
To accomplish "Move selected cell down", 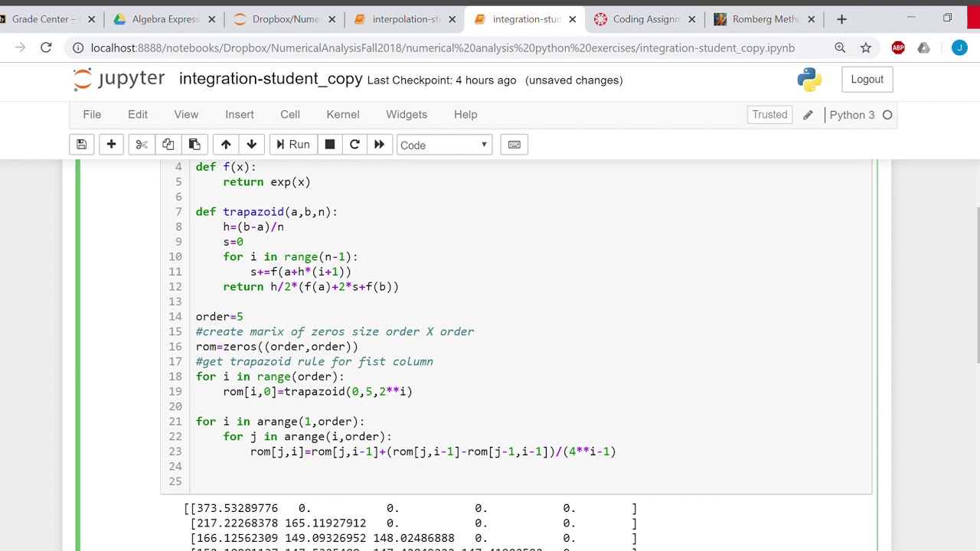I will click(252, 145).
